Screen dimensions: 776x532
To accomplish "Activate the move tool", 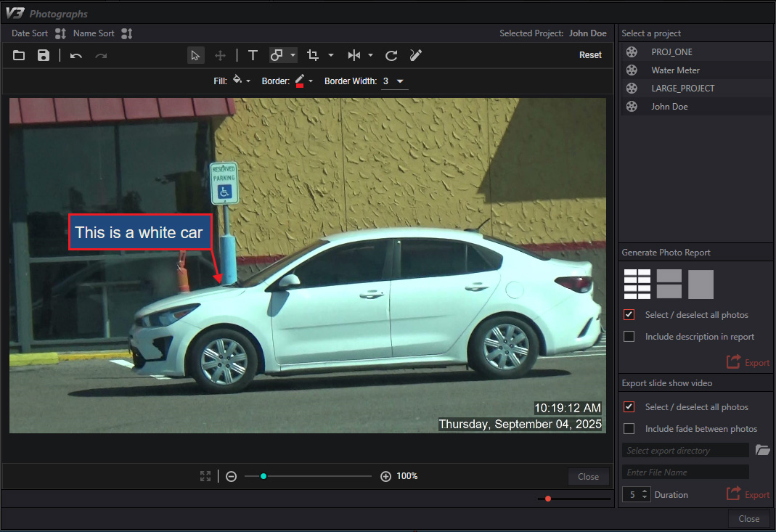I will [220, 55].
